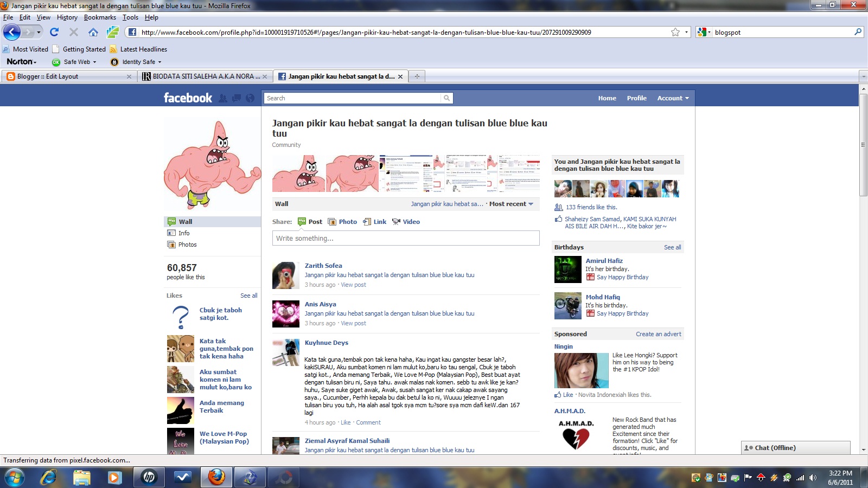Open the Profile link in Facebook header
This screenshot has height=488, width=868.
[636, 98]
